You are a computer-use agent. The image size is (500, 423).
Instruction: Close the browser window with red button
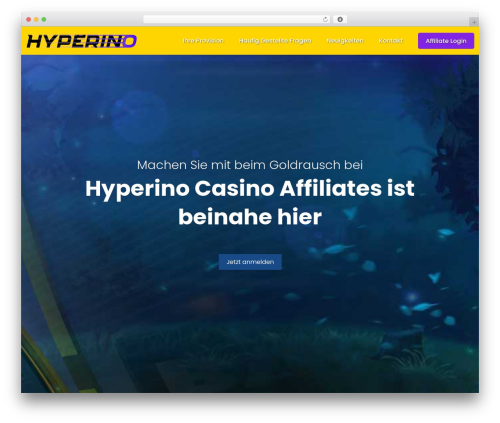pos(29,19)
